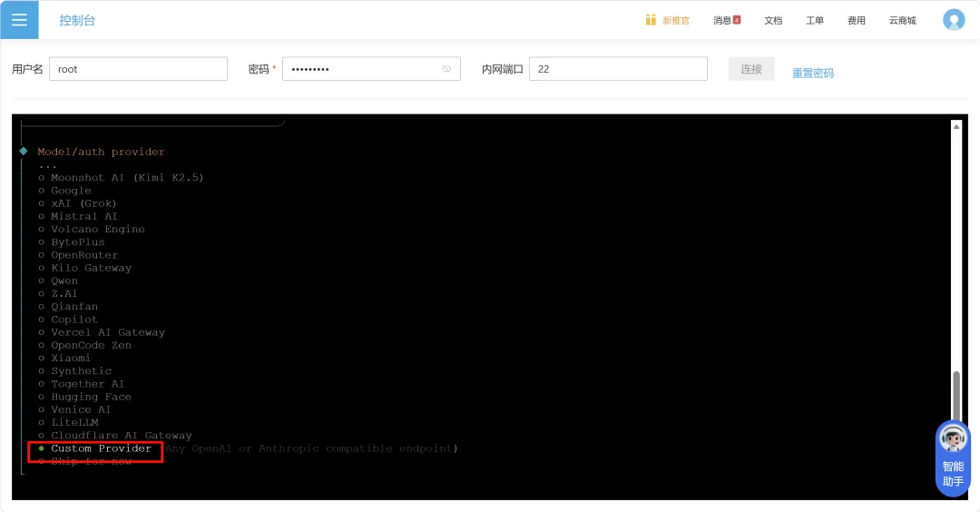Click the Synthetic provider row
Image resolution: width=980 pixels, height=512 pixels.
pos(75,371)
